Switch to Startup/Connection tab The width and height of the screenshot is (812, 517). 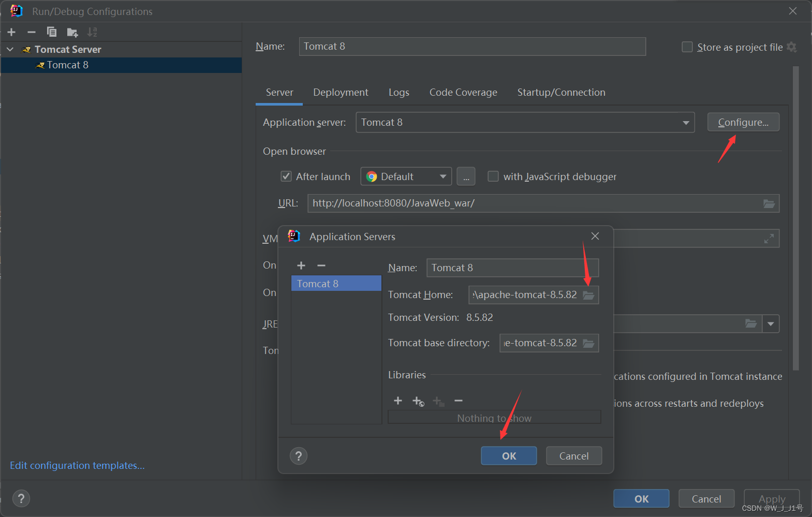562,92
